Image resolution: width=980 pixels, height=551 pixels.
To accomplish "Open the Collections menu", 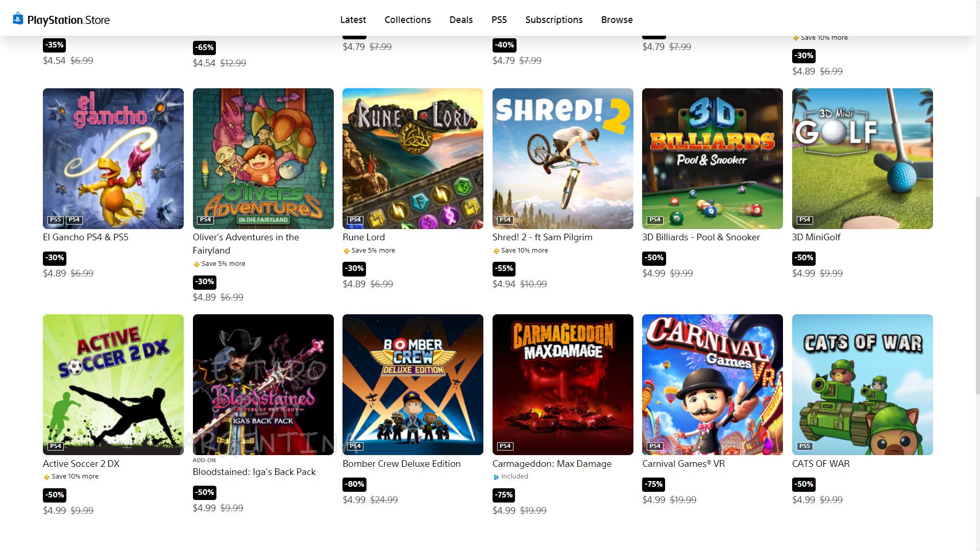I will pos(408,19).
